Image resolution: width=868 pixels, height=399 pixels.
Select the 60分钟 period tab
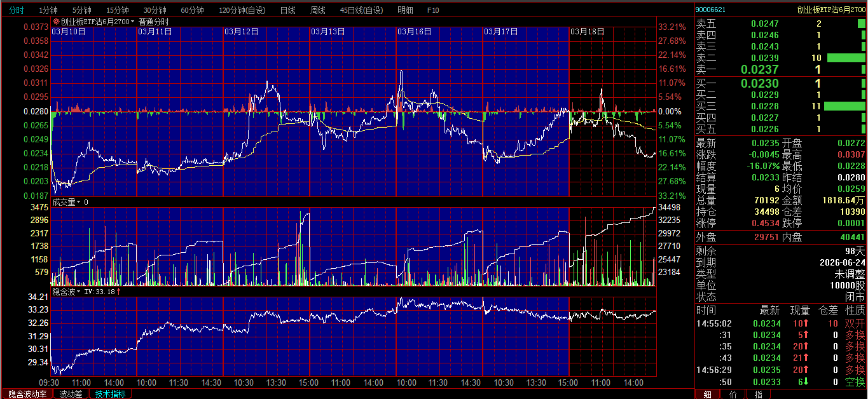pos(192,11)
